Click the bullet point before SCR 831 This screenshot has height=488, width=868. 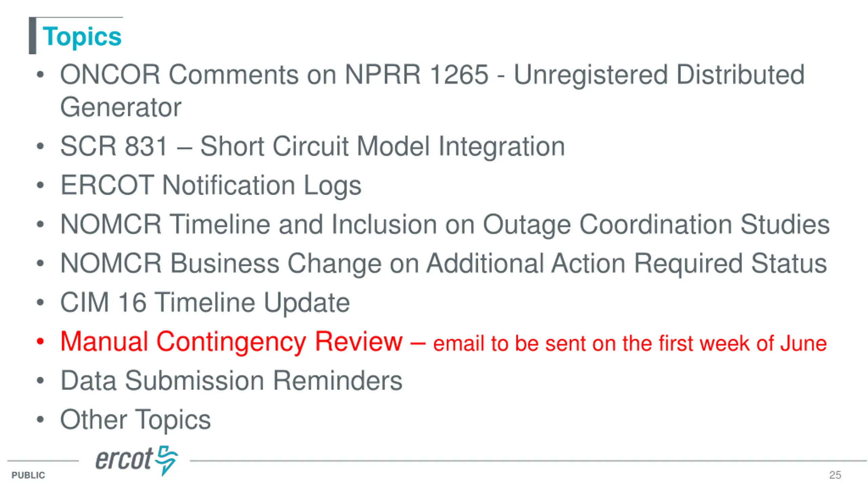point(40,146)
